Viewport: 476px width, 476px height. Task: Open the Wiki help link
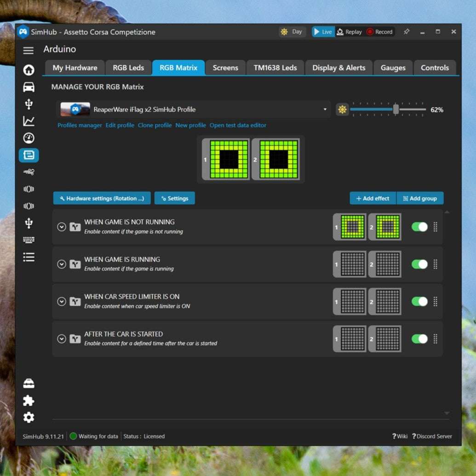(400, 436)
